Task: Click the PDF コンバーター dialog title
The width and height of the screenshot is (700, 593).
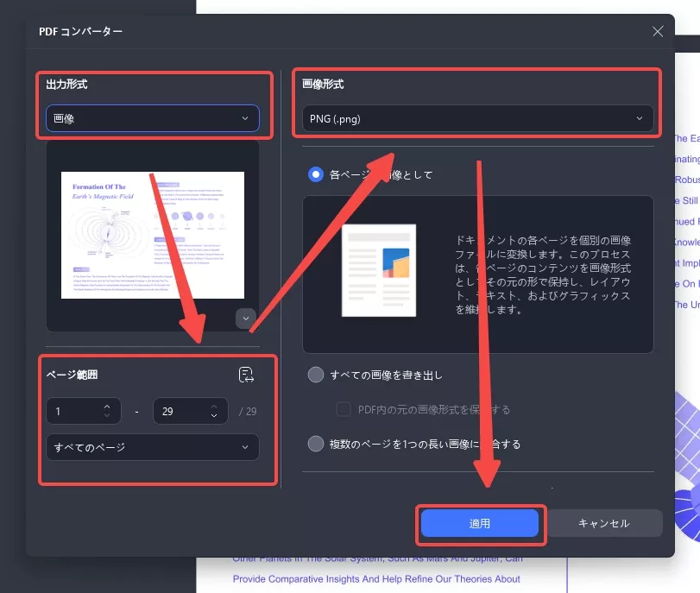Action: pyautogui.click(x=80, y=31)
